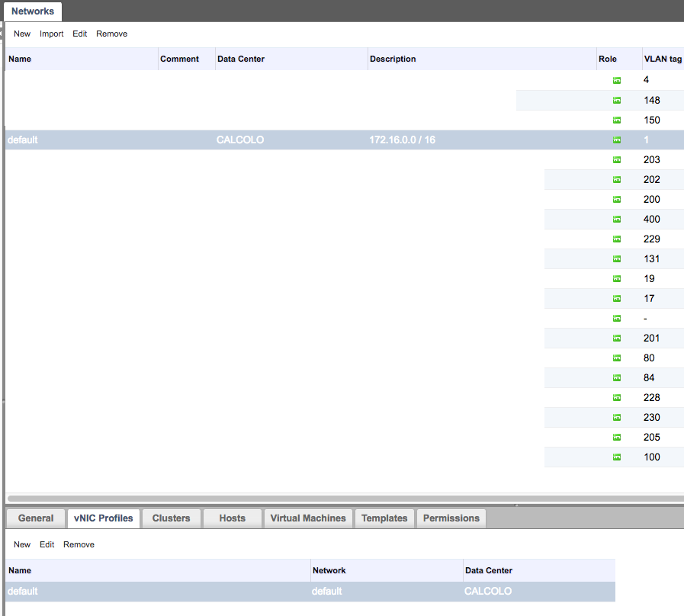Image resolution: width=684 pixels, height=616 pixels.
Task: Open the Virtual Machines sub-tab
Action: pyautogui.click(x=307, y=518)
